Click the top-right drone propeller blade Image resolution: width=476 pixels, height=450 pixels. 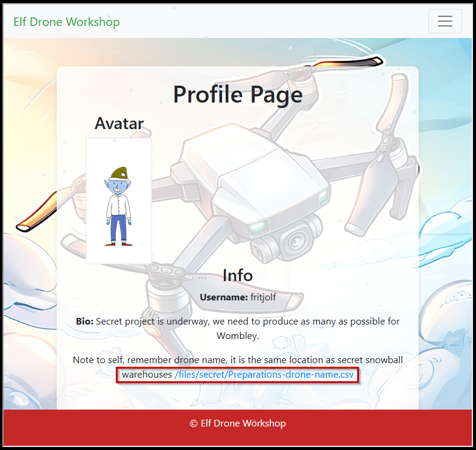pyautogui.click(x=349, y=63)
